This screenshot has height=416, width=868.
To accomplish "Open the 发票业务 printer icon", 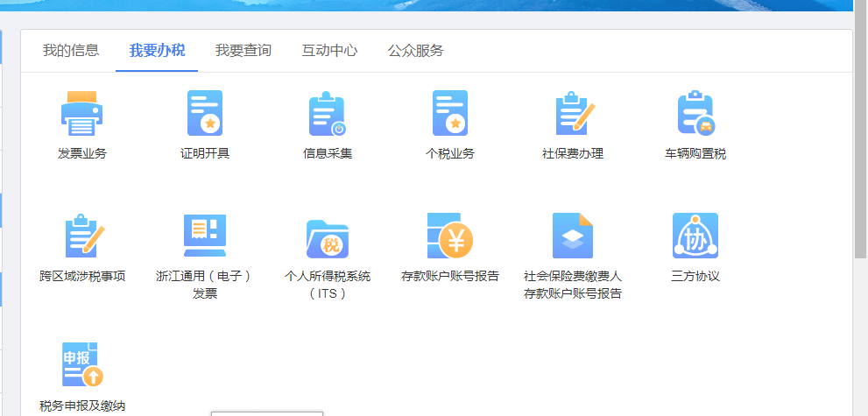I will tap(82, 113).
